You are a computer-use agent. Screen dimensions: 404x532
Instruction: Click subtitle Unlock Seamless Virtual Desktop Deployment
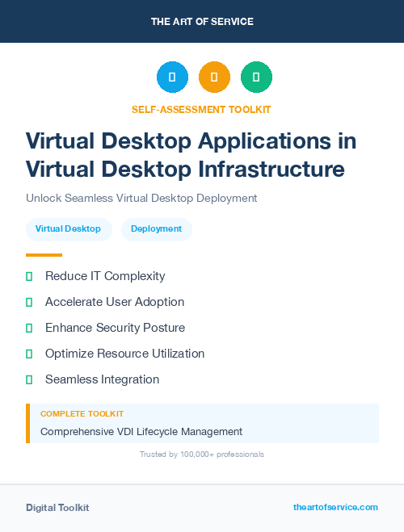141,198
